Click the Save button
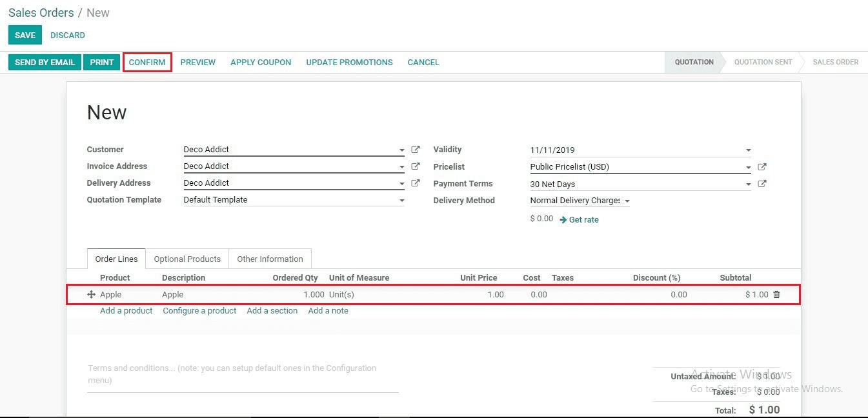Screen dimensions: 868x418 click(x=25, y=35)
